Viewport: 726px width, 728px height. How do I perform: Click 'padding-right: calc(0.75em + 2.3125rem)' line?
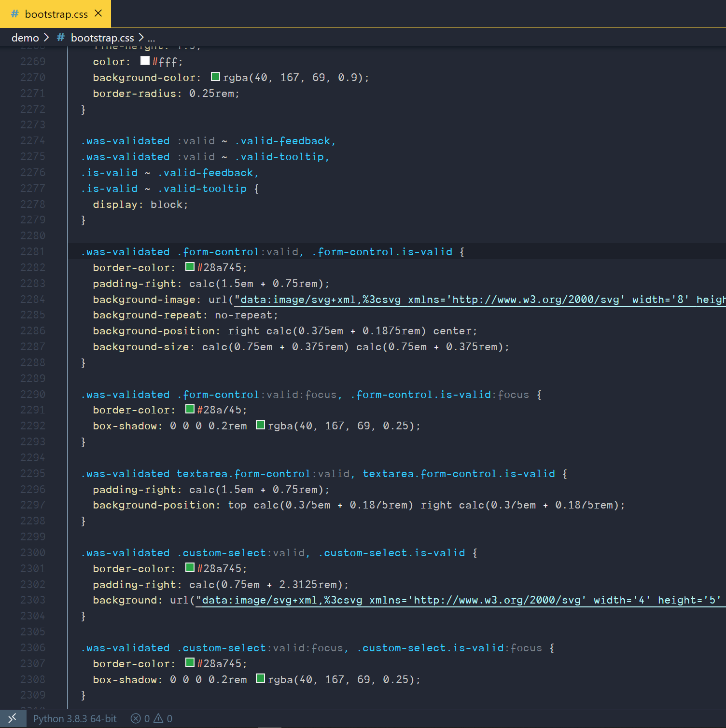point(221,585)
